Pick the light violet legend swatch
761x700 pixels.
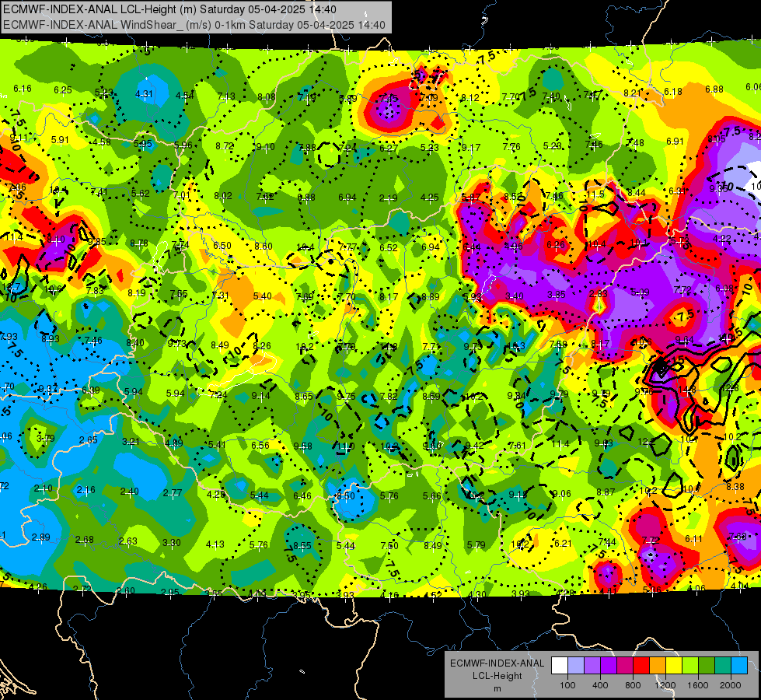point(592,666)
